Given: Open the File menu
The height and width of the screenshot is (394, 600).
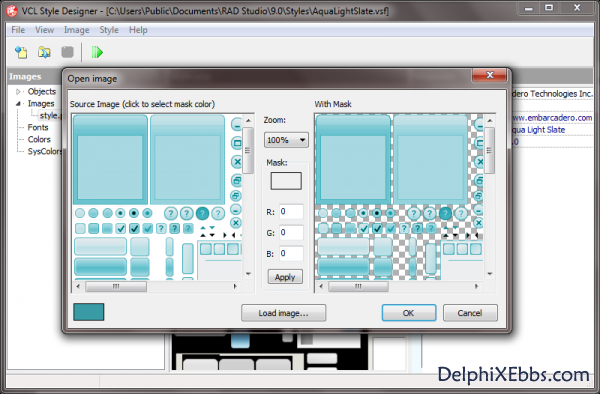Looking at the screenshot, I should click(x=18, y=30).
